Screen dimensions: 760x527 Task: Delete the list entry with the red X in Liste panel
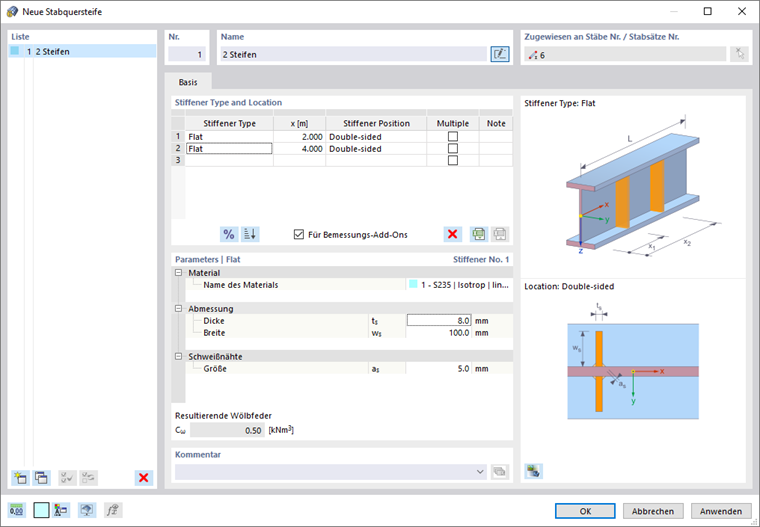(x=143, y=478)
